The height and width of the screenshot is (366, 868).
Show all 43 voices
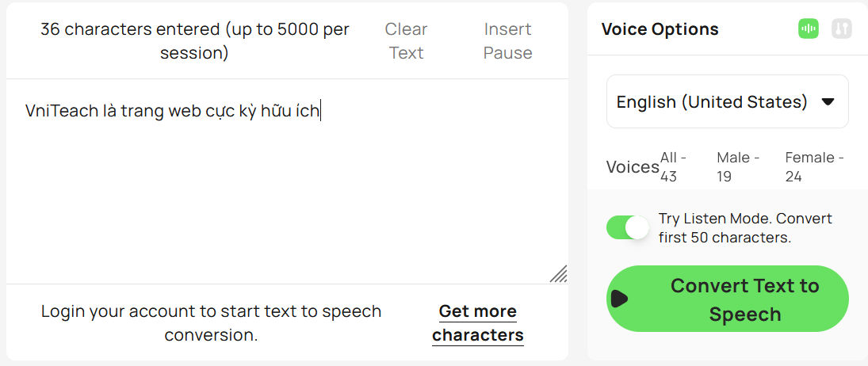pos(673,167)
